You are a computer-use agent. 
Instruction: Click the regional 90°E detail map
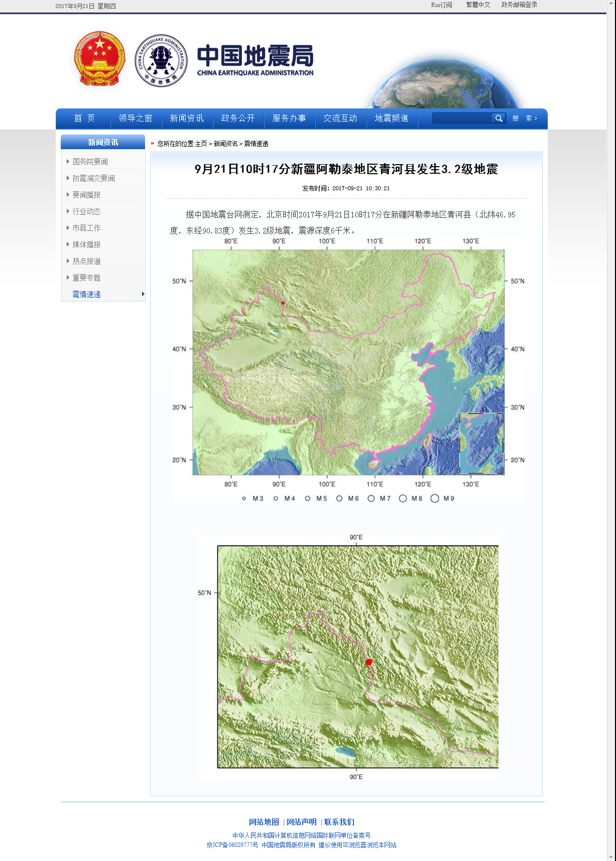point(348,657)
